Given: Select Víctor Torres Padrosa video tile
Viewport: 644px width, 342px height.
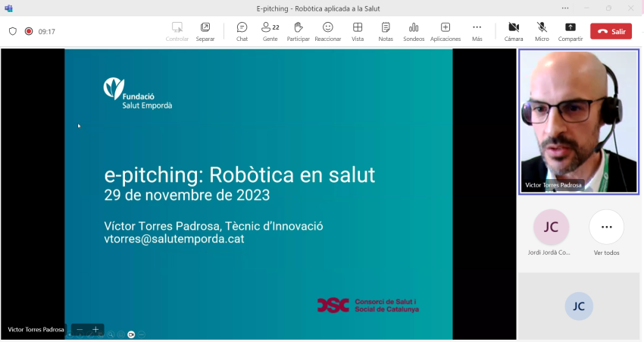Looking at the screenshot, I should click(579, 121).
